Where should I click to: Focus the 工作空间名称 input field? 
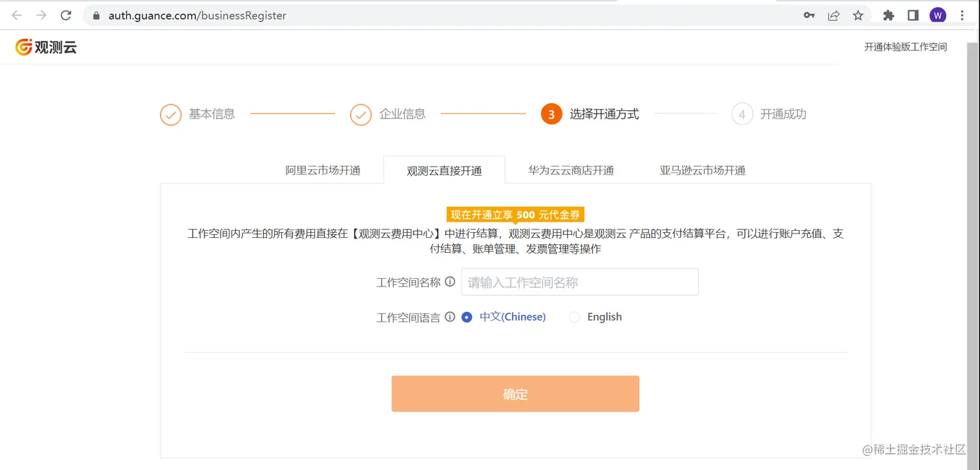(x=580, y=282)
